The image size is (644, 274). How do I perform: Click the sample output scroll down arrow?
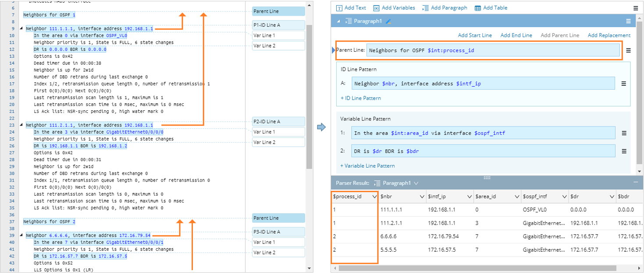[310, 269]
